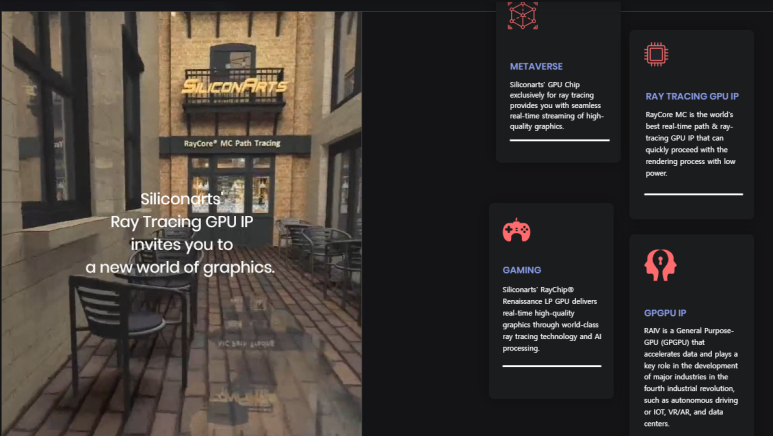The width and height of the screenshot is (773, 436).
Task: Open the RAY TRACING GPU IP heading
Action: coord(692,97)
